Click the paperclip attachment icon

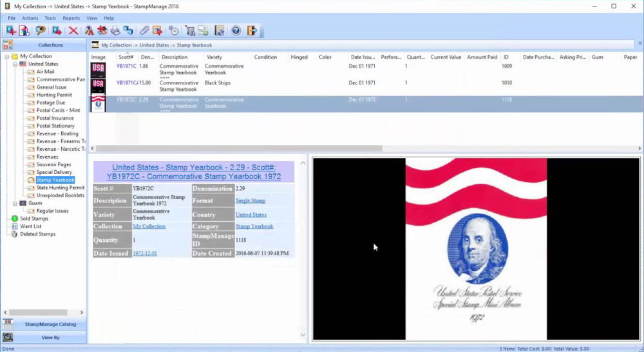[144, 30]
